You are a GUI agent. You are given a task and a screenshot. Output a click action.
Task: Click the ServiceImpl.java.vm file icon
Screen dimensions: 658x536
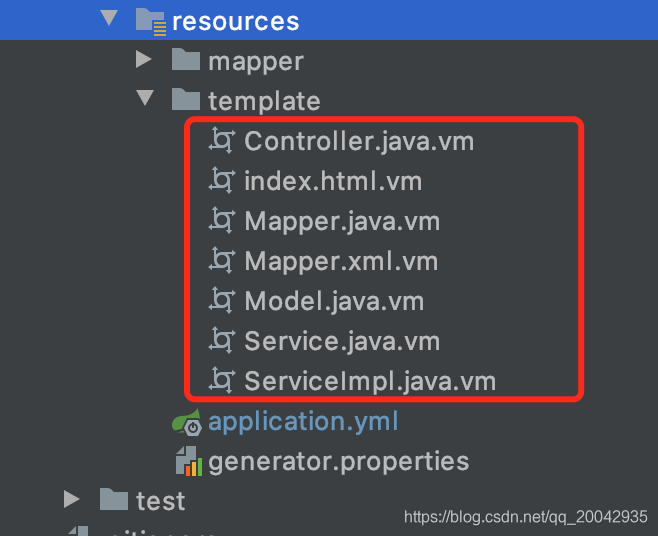[222, 380]
